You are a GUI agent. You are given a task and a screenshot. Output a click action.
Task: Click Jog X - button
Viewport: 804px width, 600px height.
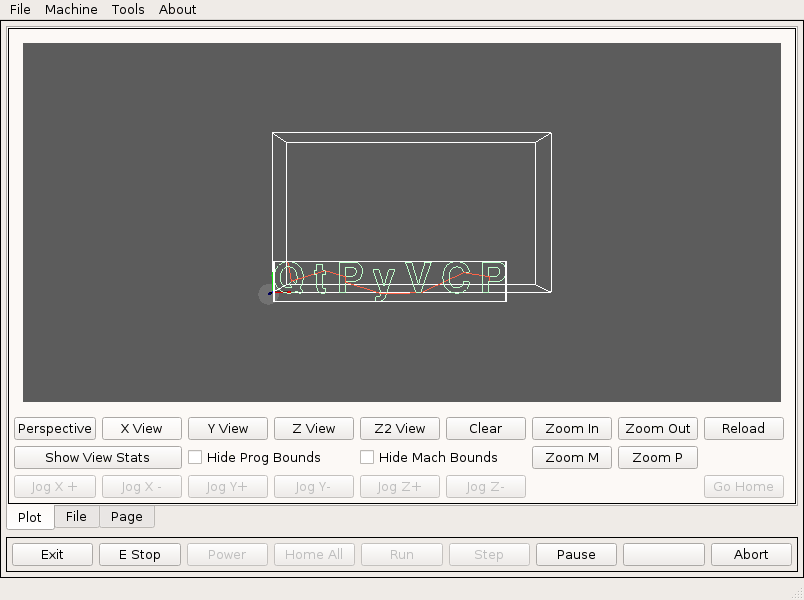coord(142,487)
